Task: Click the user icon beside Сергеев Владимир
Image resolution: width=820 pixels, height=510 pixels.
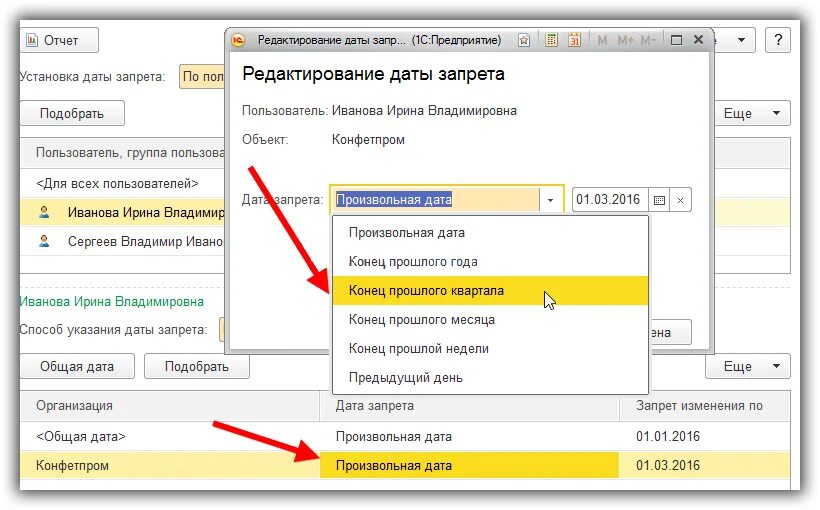Action: pyautogui.click(x=44, y=242)
